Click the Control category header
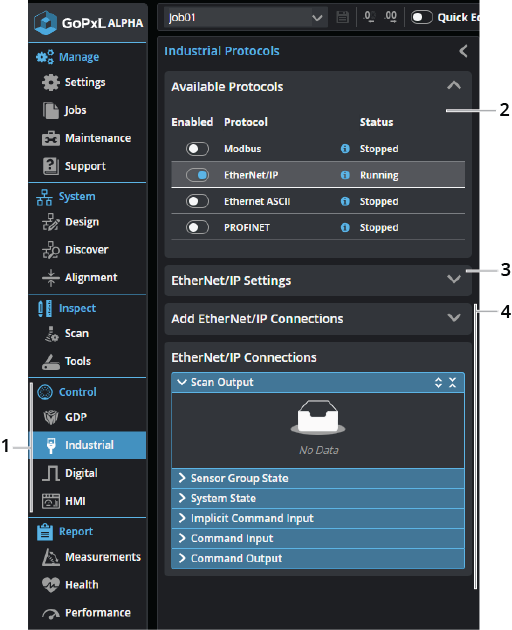Viewport: 512px width, 630px height. [x=67, y=392]
